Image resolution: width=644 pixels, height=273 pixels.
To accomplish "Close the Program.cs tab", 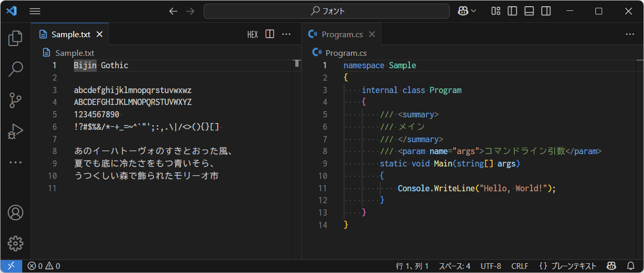I will [372, 35].
